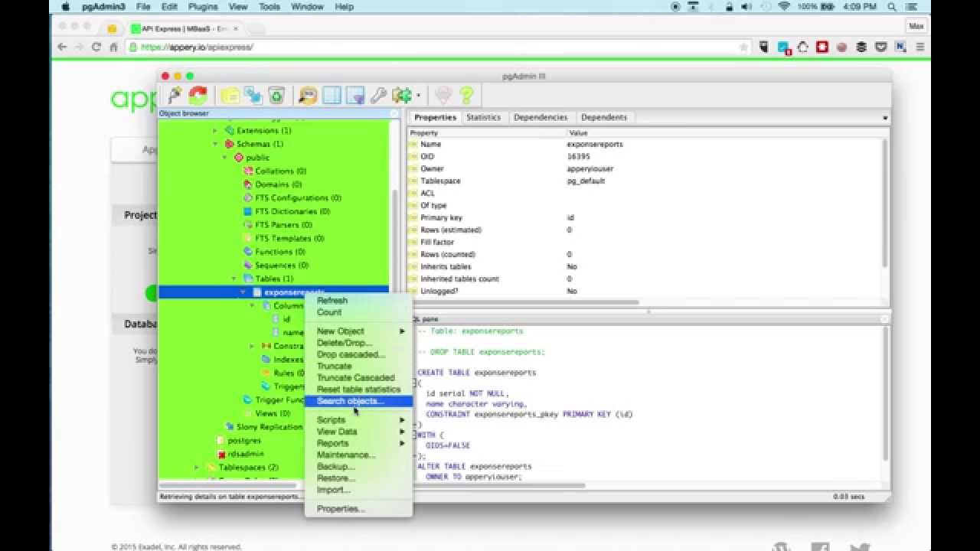980x551 pixels.
Task: Click the Schemas node icon in tree
Action: [230, 144]
